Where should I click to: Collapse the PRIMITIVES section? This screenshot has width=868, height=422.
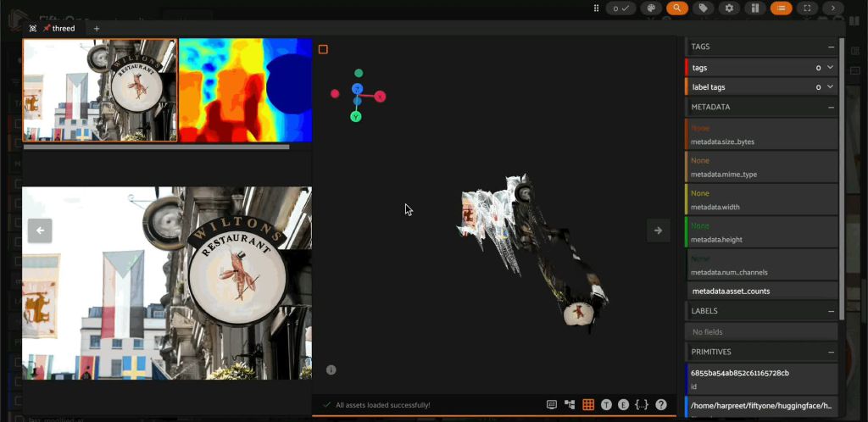coord(831,352)
